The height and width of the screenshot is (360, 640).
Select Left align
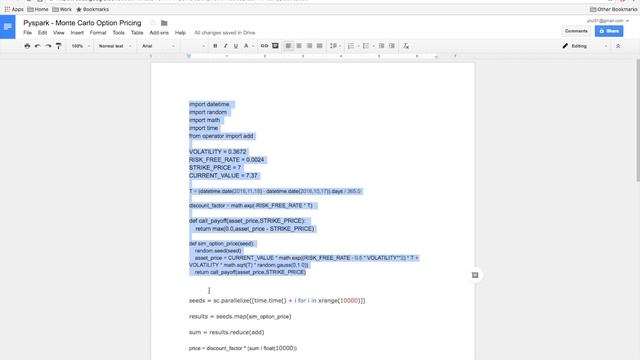(x=289, y=46)
